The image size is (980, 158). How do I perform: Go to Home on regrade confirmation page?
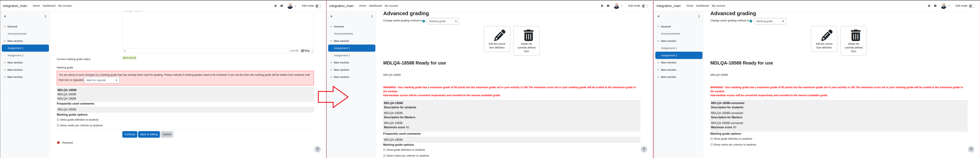(36, 6)
